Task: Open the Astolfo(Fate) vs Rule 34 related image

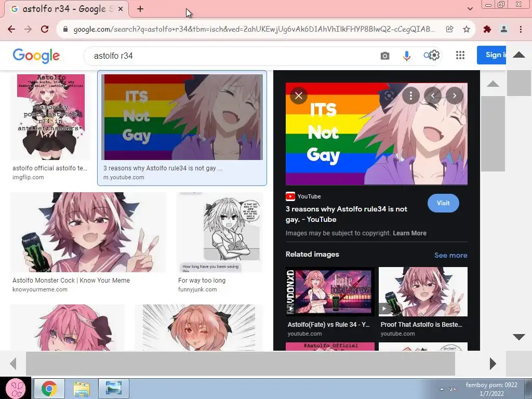Action: point(330,292)
